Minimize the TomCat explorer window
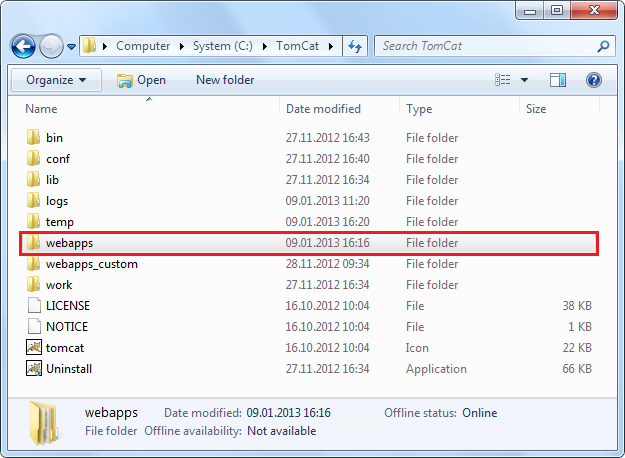This screenshot has width=625, height=458. coord(530,10)
